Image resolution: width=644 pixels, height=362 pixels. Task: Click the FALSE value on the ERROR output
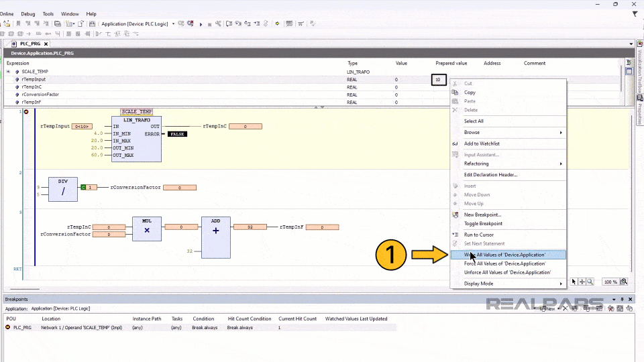click(x=177, y=134)
